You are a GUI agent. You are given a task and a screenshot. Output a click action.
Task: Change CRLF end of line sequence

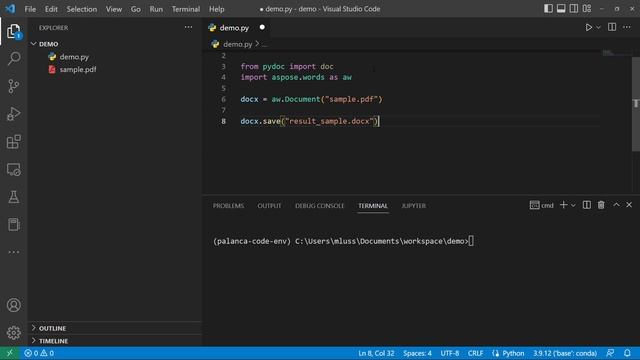pyautogui.click(x=476, y=353)
